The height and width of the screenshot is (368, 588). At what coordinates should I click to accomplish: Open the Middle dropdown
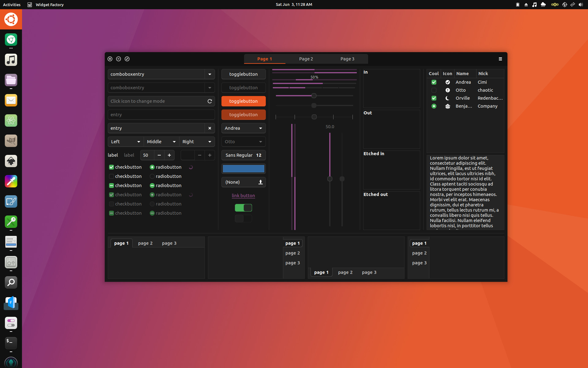[161, 142]
